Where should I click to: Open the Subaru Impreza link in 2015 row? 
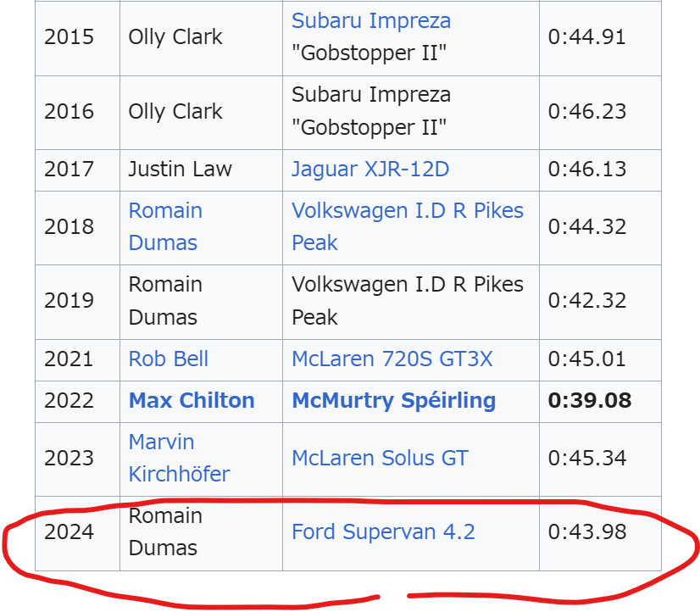tap(370, 21)
